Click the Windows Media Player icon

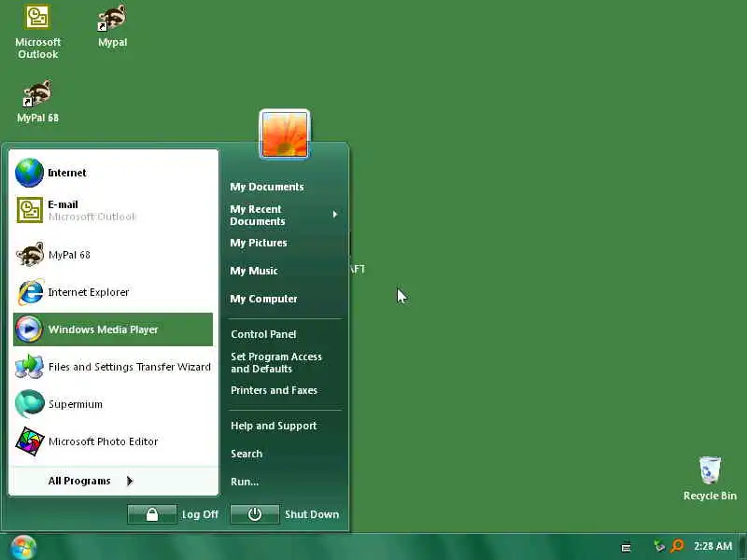[29, 329]
